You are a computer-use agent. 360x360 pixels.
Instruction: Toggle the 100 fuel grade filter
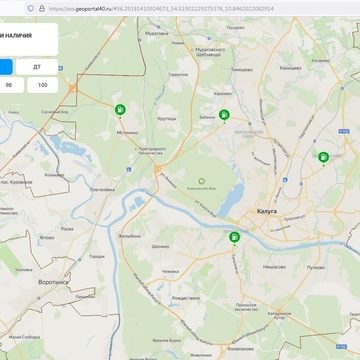pyautogui.click(x=43, y=85)
